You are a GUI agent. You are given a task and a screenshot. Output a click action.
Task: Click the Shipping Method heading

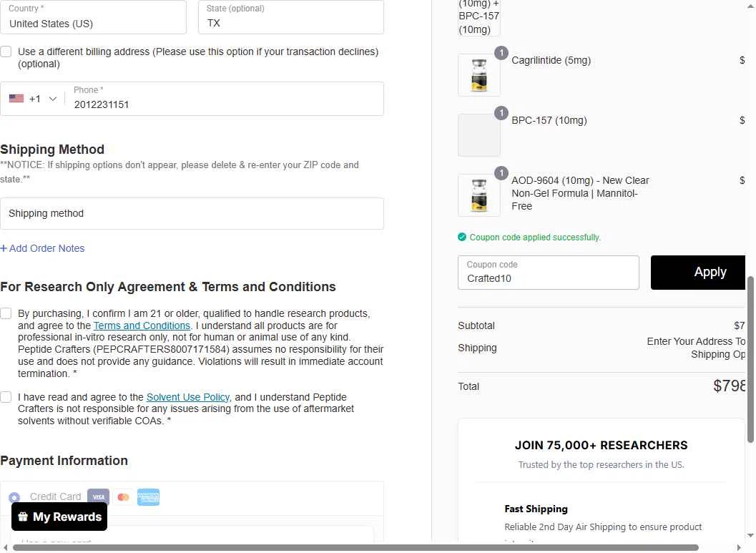(x=52, y=150)
